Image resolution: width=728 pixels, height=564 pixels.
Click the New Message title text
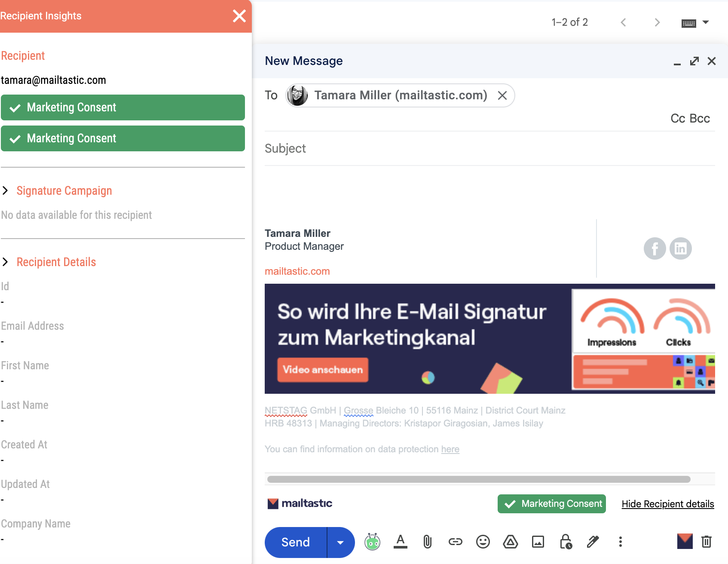304,61
